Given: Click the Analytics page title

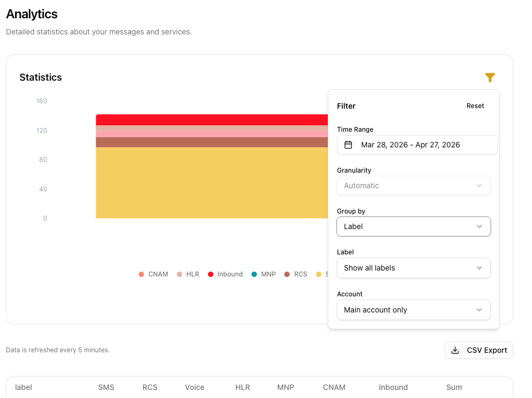Looking at the screenshot, I should point(32,14).
